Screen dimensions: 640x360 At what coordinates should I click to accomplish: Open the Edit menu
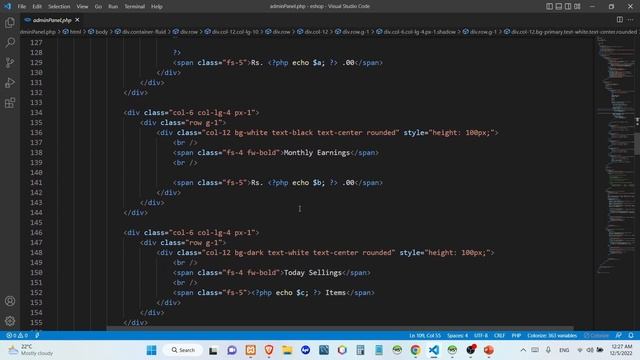[37, 7]
